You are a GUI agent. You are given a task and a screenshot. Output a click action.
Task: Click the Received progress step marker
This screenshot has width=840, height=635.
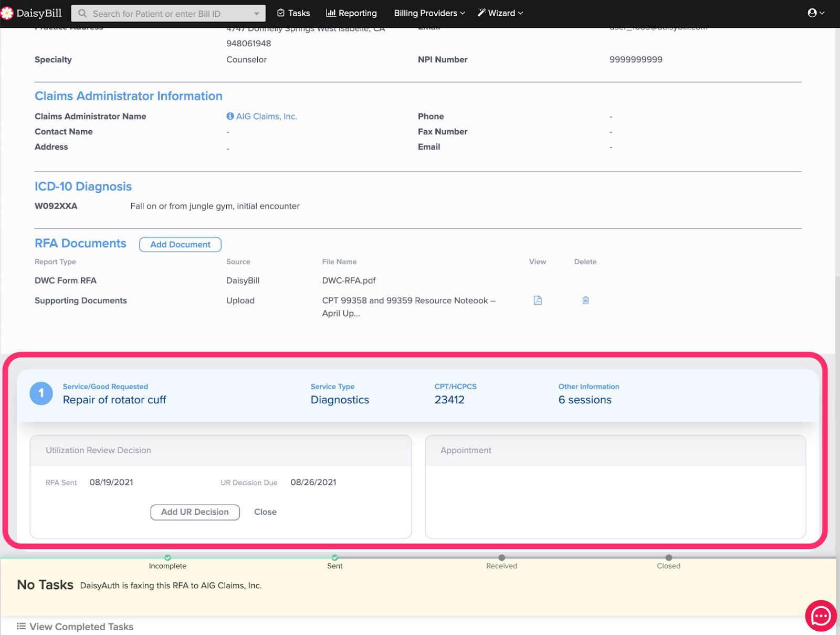[x=501, y=558]
